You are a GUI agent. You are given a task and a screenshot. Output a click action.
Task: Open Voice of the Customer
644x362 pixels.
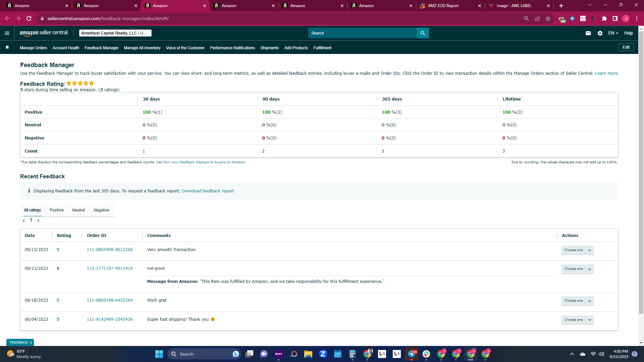(185, 48)
